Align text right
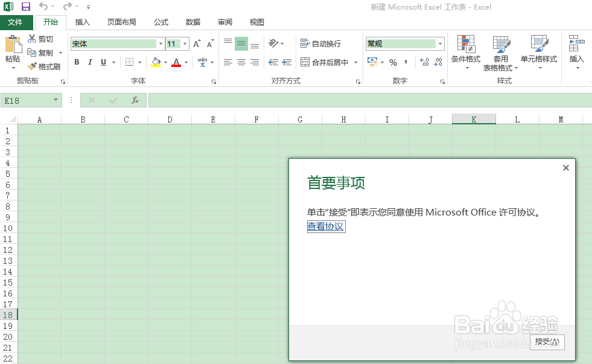 pos(255,62)
